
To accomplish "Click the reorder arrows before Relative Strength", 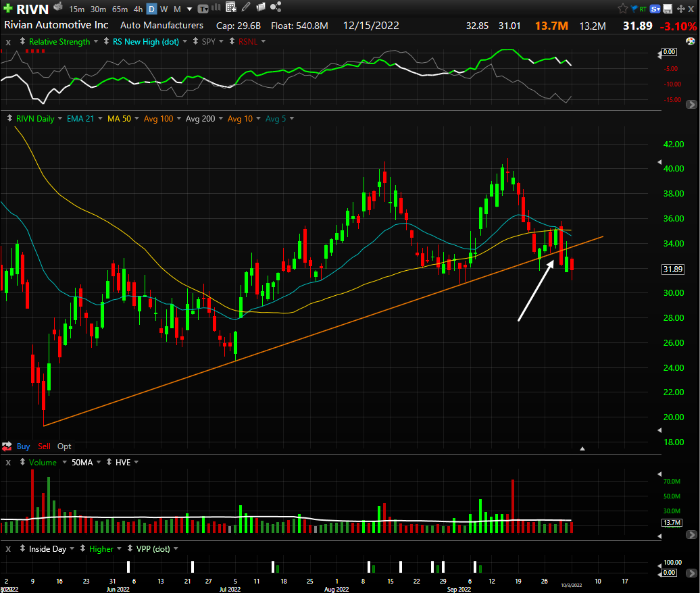I will tap(22, 41).
